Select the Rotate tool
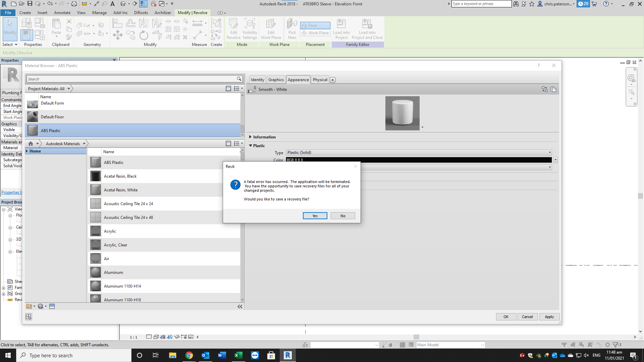This screenshot has width=644, height=362. point(144,35)
